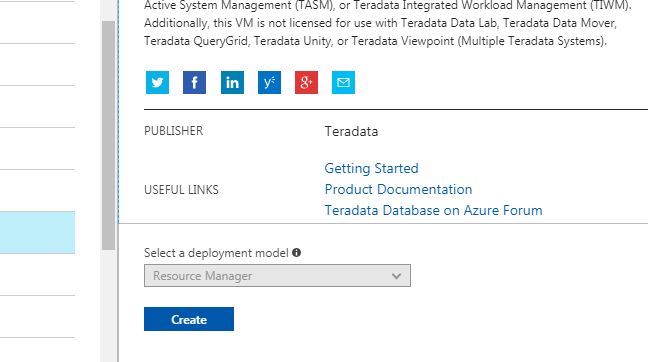Click the blue Create button
Viewport: 648px width, 362px height.
click(189, 319)
